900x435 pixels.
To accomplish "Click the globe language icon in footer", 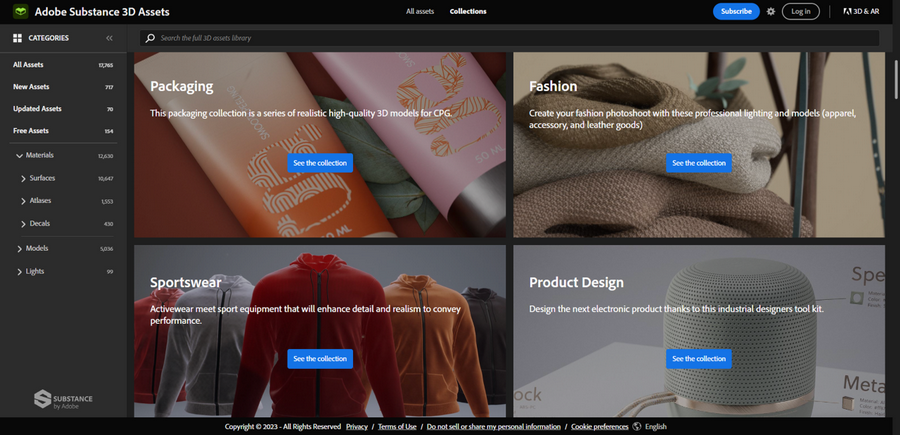I will (x=637, y=427).
